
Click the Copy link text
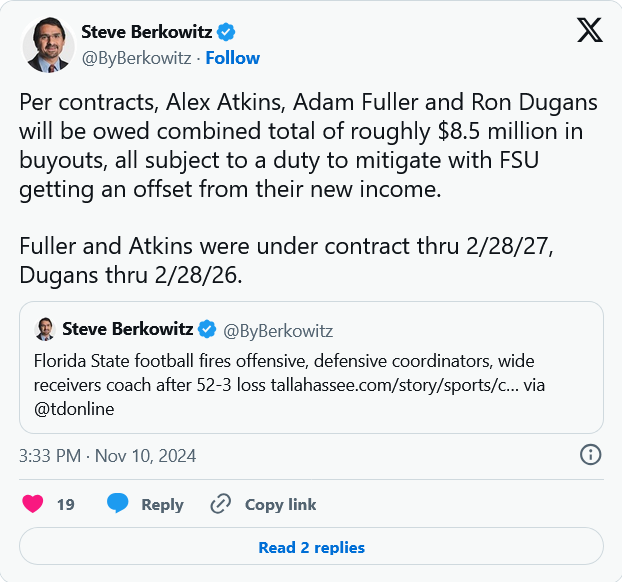point(280,505)
